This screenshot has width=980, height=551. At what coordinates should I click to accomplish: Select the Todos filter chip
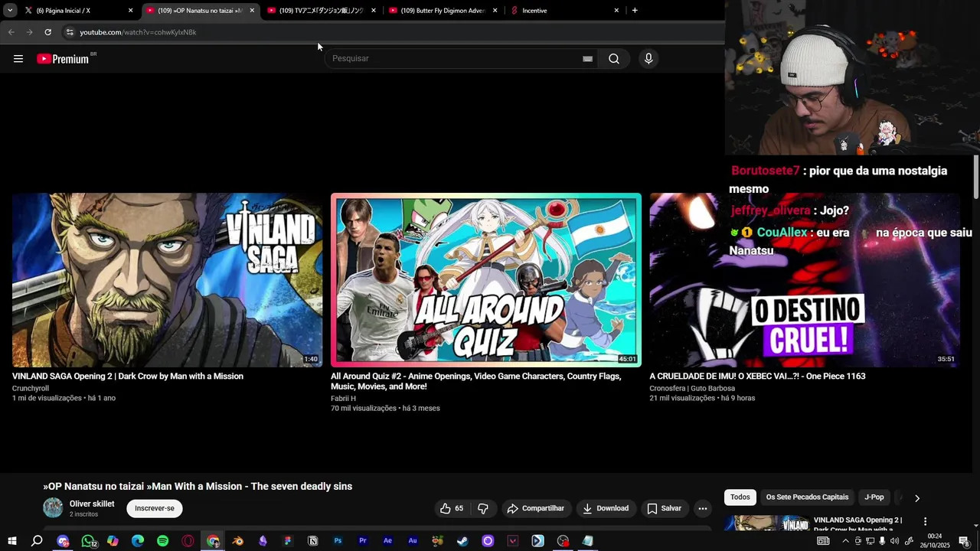click(x=740, y=497)
